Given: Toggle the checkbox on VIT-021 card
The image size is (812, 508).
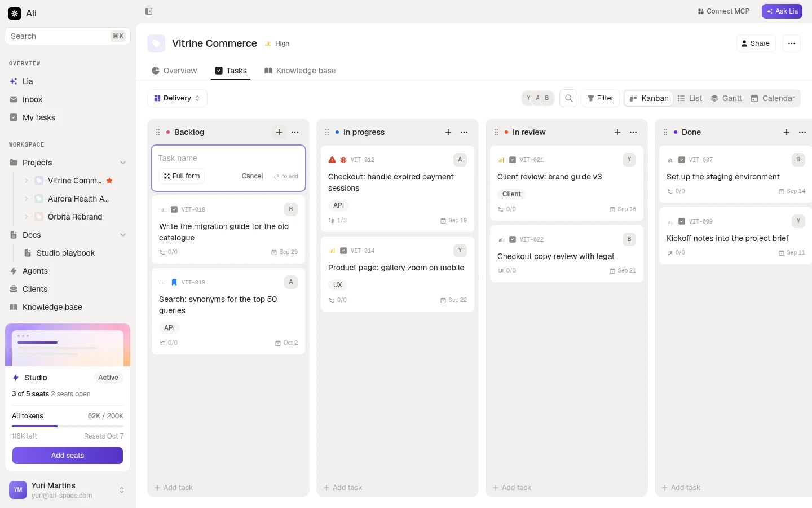Looking at the screenshot, I should coord(513,160).
